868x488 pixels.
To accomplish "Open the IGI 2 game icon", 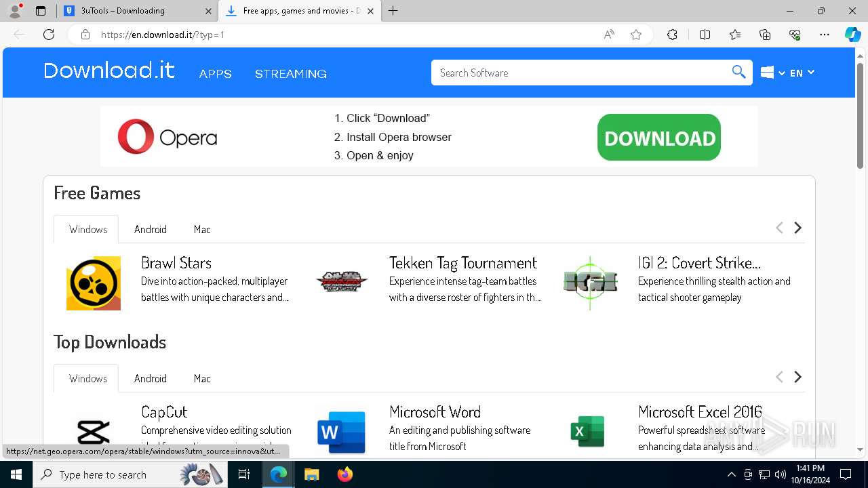I will tap(591, 283).
